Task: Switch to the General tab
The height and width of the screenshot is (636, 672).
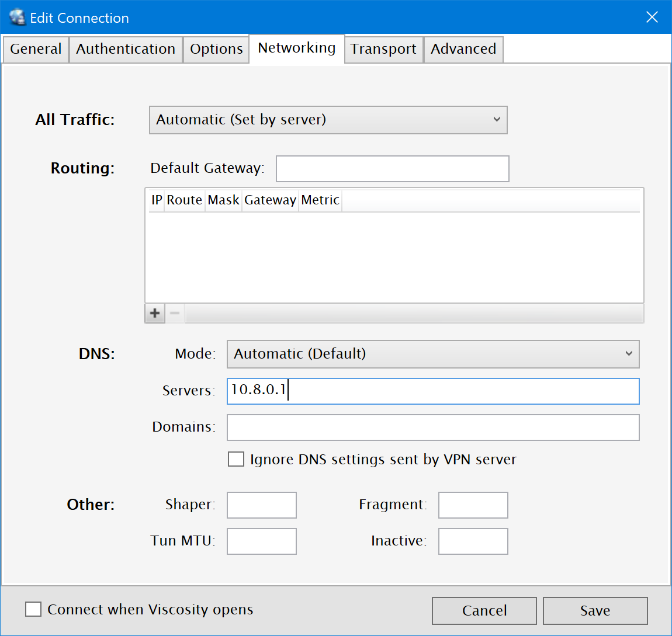Action: pyautogui.click(x=36, y=49)
